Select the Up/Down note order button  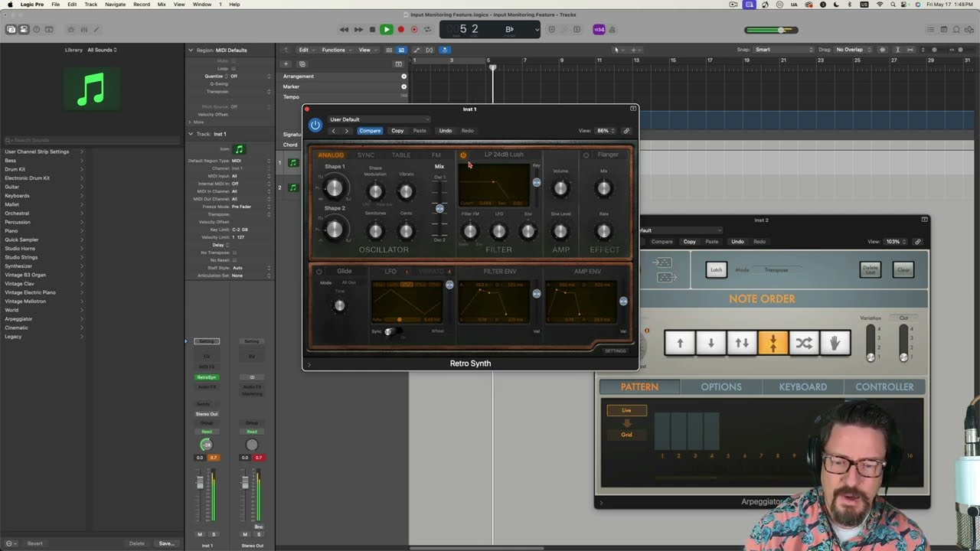coord(742,343)
